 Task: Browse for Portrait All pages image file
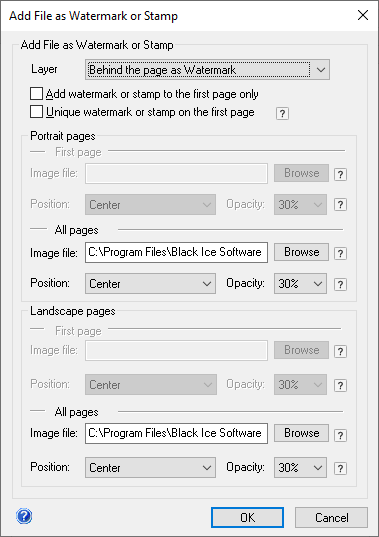point(301,252)
